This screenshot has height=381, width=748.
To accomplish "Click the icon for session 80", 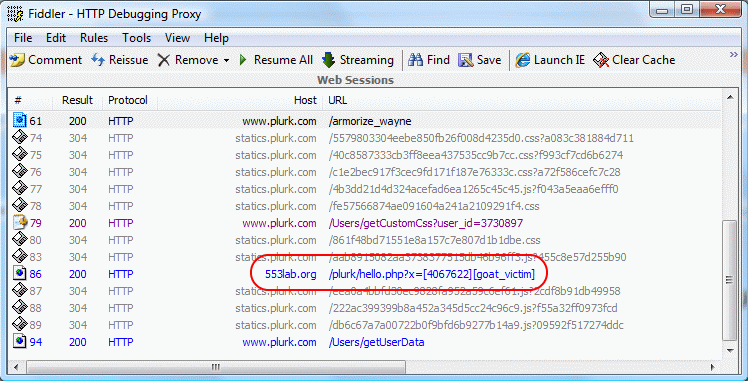I will [x=20, y=240].
